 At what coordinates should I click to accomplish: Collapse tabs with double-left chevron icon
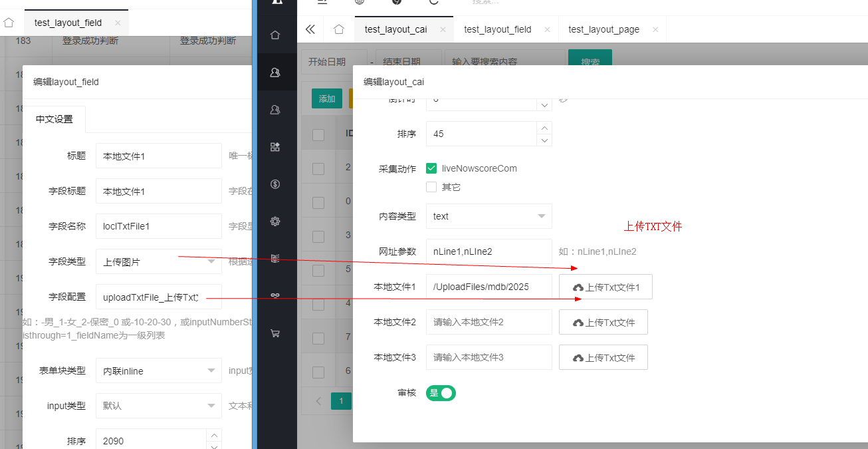tap(310, 29)
